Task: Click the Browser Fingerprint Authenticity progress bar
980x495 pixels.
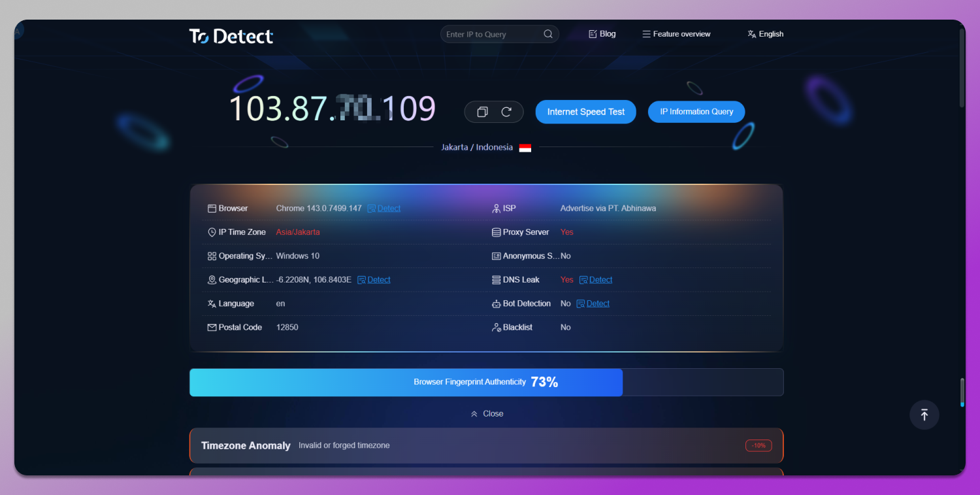Action: point(406,382)
